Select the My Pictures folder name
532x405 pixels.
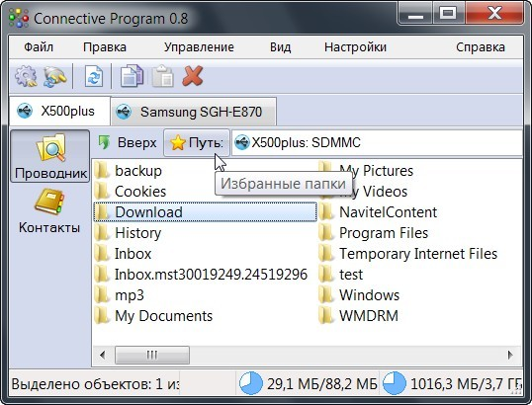tap(377, 171)
